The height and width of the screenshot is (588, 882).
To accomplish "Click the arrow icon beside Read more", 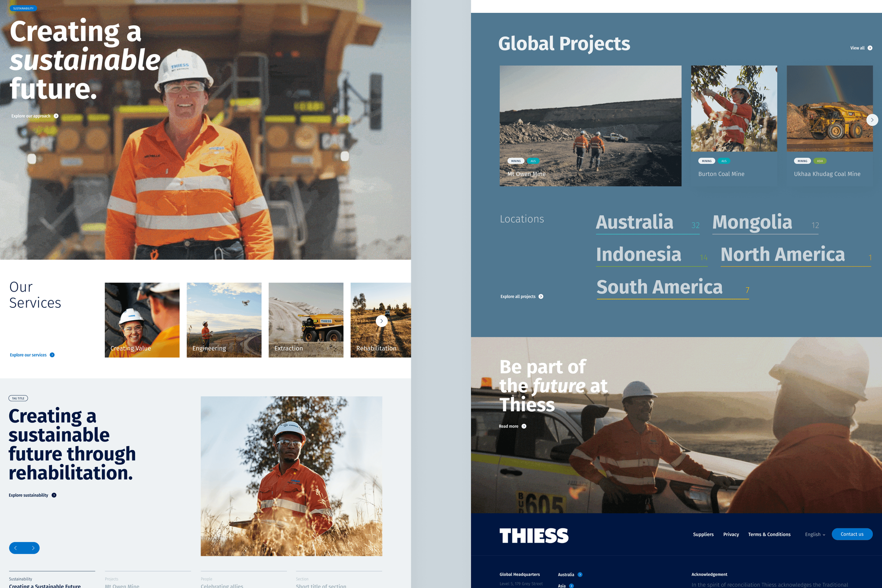I will pos(524,426).
